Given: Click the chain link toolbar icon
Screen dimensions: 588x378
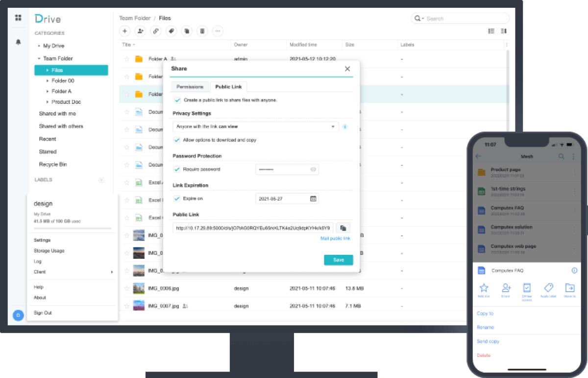Looking at the screenshot, I should click(156, 31).
